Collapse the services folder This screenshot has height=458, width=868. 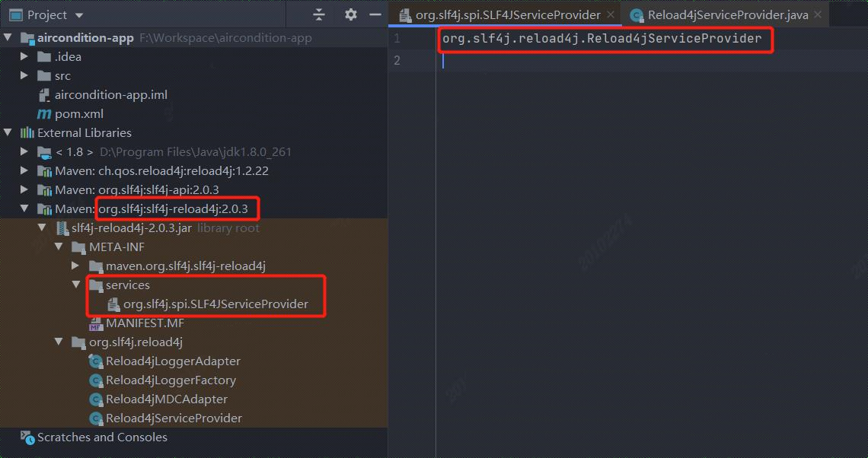click(x=76, y=285)
